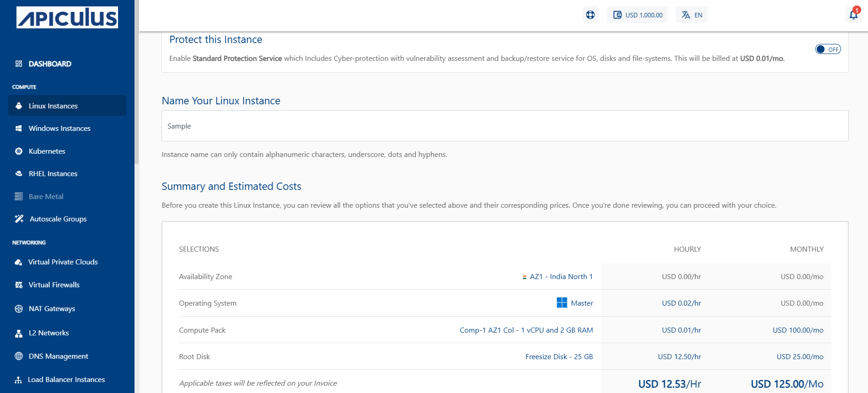Click the instance name input field
Viewport: 868px width, 393px height.
[505, 126]
